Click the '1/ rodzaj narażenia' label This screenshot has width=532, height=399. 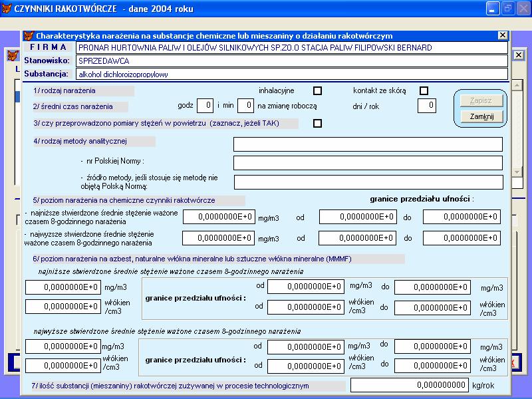coord(65,90)
